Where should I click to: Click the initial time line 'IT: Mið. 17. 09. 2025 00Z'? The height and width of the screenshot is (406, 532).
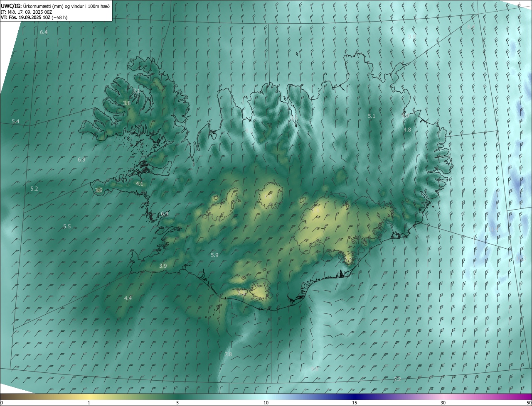point(27,12)
